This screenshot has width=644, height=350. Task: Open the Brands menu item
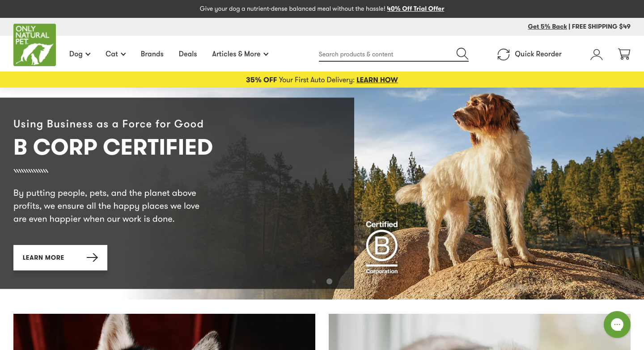(x=152, y=54)
